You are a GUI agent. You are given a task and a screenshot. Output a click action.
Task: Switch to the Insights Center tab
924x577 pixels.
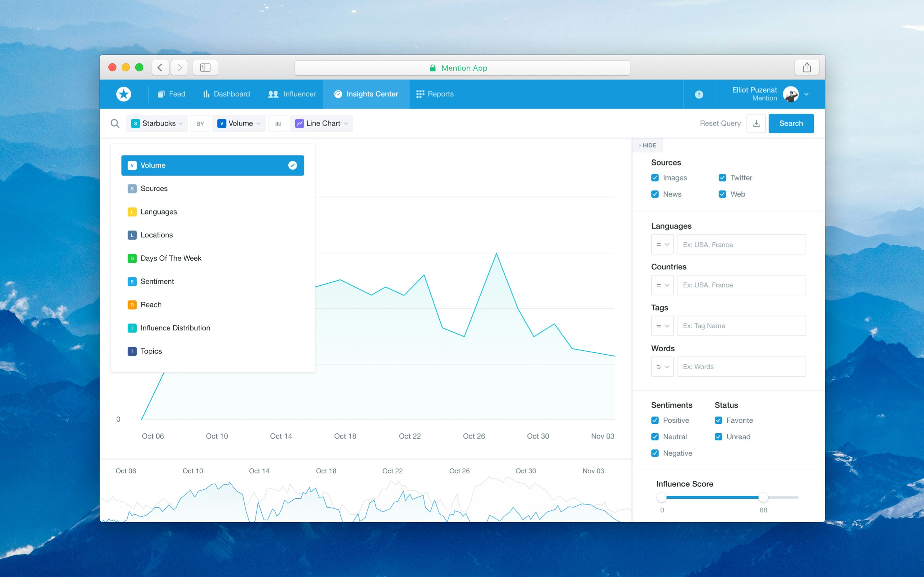(366, 94)
